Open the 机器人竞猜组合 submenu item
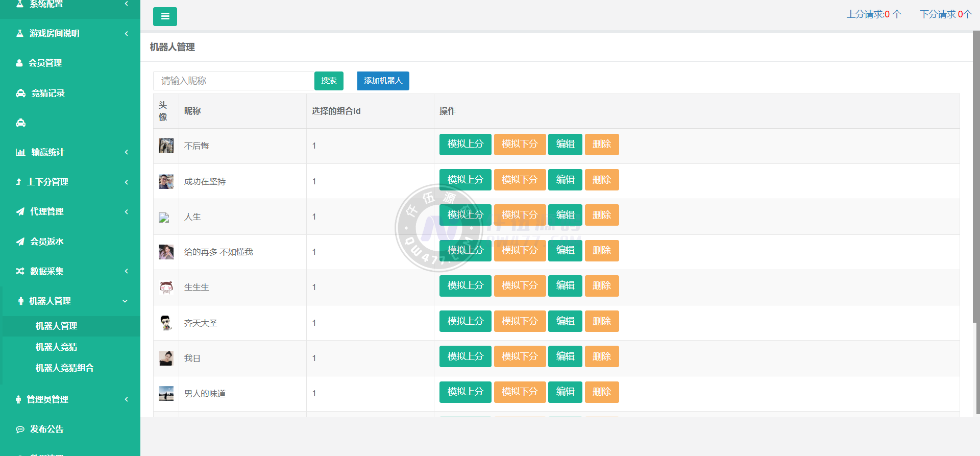This screenshot has width=980, height=456. (64, 368)
